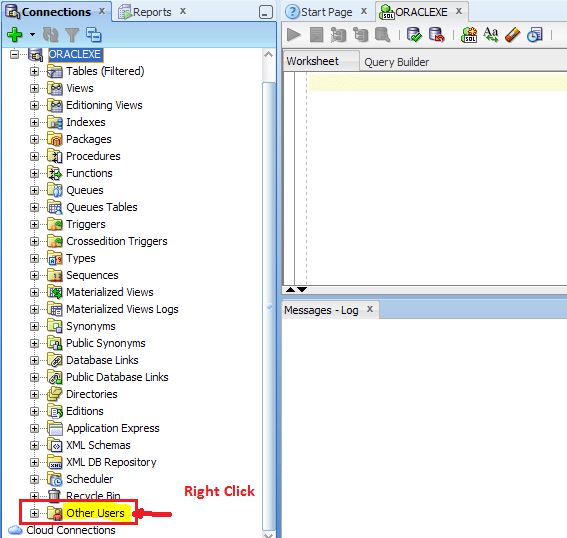The width and height of the screenshot is (567, 538).
Task: Click the green plus New Connection icon
Action: coord(15,35)
